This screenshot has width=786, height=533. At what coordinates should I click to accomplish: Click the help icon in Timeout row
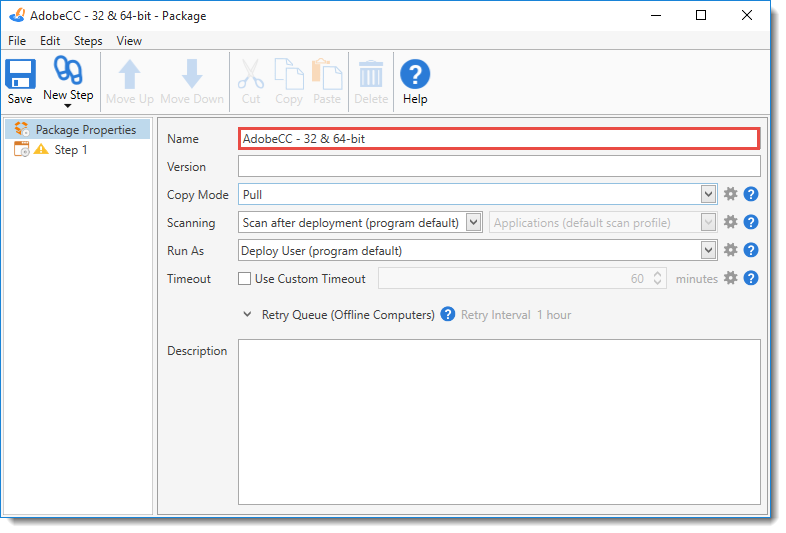click(x=751, y=278)
